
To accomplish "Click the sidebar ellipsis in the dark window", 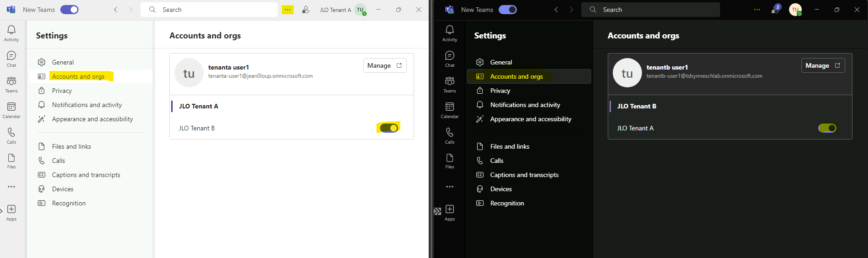I will pyautogui.click(x=450, y=187).
